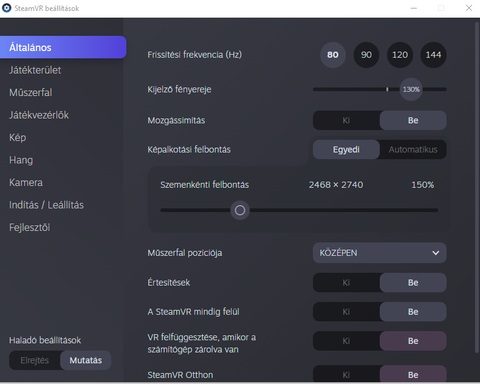Set refresh rate to 90 Hz
The height and width of the screenshot is (384, 480).
366,55
